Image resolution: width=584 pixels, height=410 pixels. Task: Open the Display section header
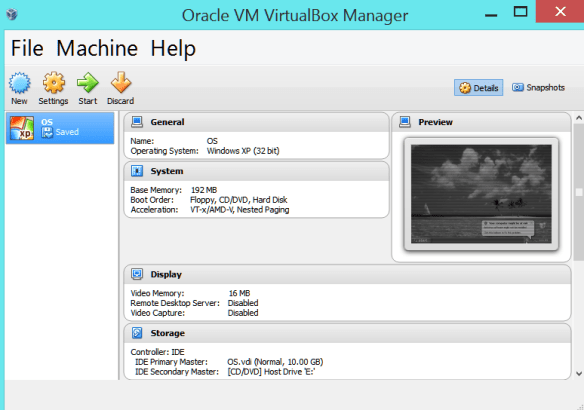pyautogui.click(x=347, y=274)
